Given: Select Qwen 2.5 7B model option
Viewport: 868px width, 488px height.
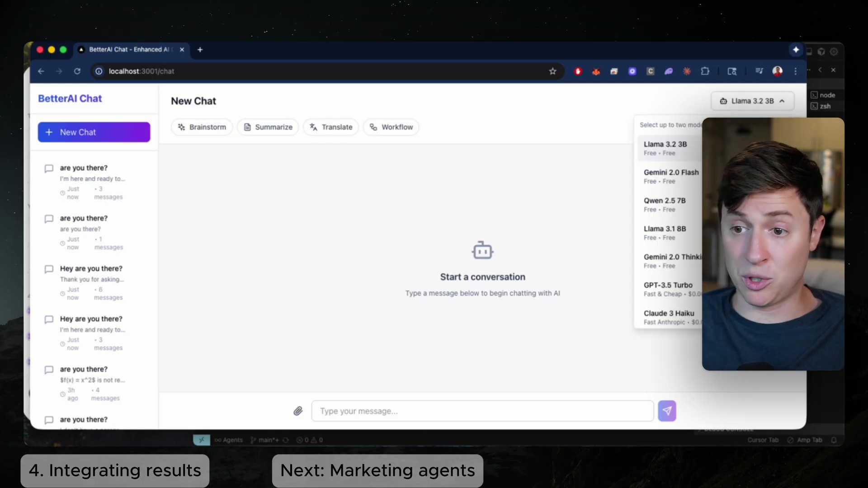Looking at the screenshot, I should click(x=670, y=205).
